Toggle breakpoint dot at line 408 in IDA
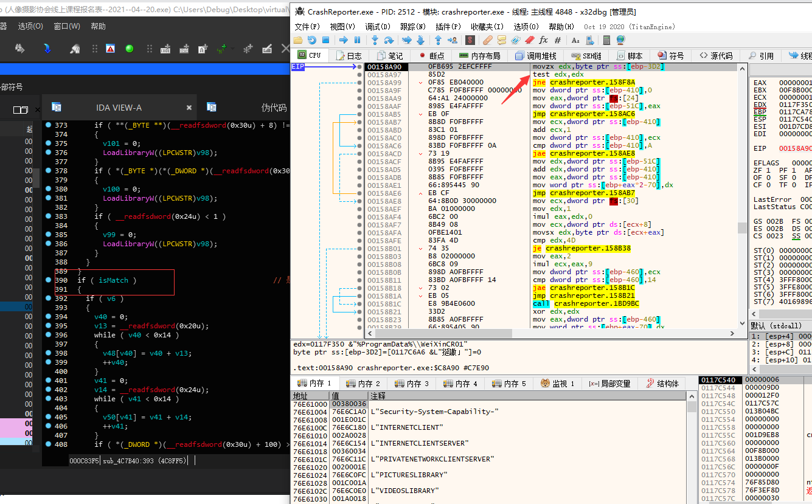This screenshot has height=504, width=812. pos(49,444)
